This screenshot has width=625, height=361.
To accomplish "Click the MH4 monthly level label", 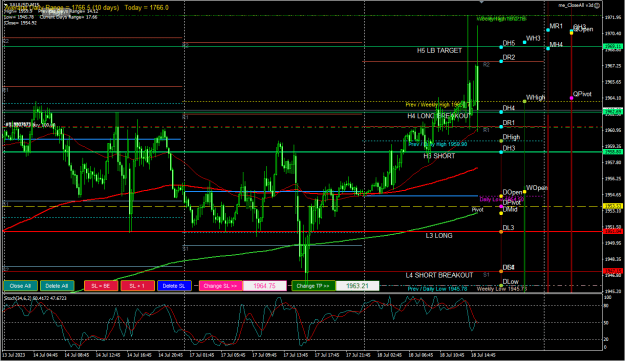I will (556, 45).
